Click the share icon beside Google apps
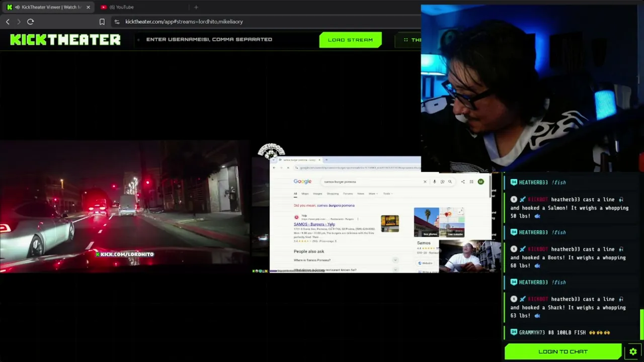 (463, 182)
